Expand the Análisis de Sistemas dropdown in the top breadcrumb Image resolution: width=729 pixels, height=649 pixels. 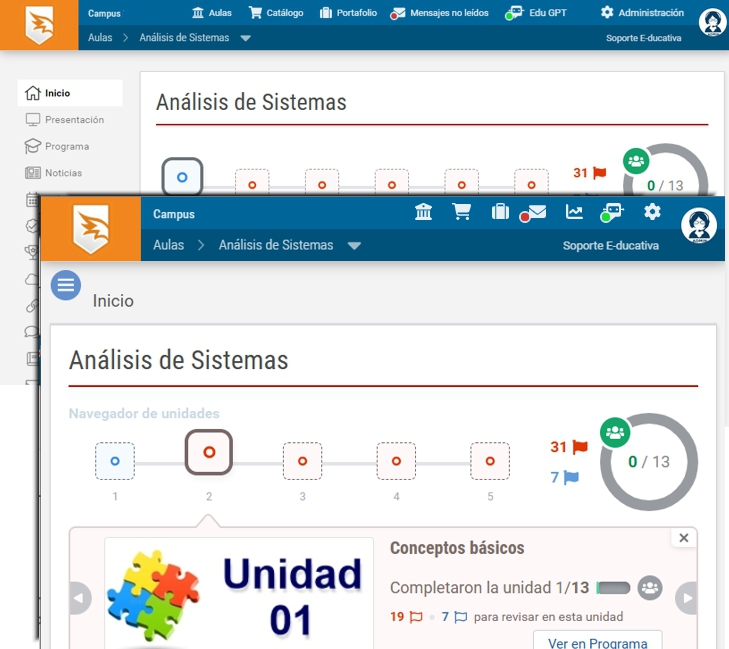pos(246,38)
